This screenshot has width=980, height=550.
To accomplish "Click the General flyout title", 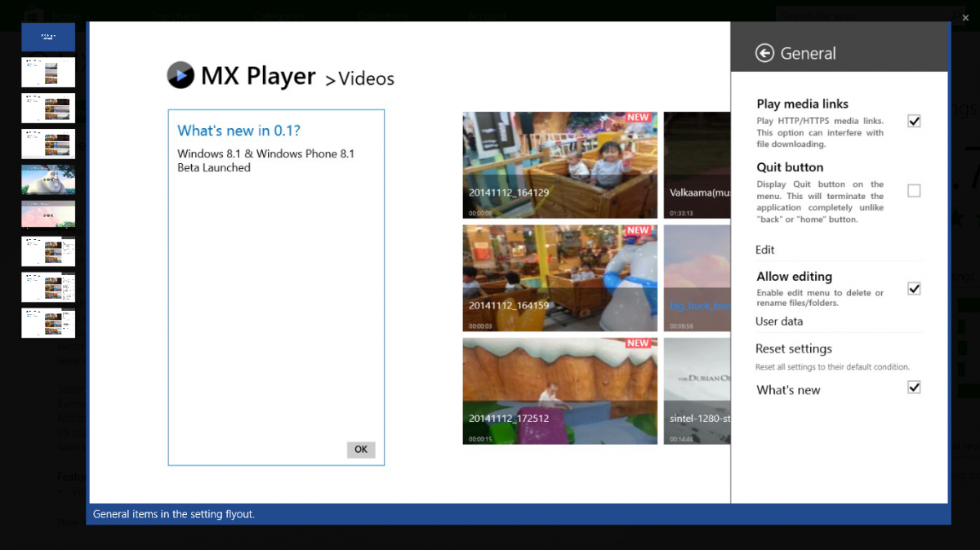I will click(x=808, y=53).
